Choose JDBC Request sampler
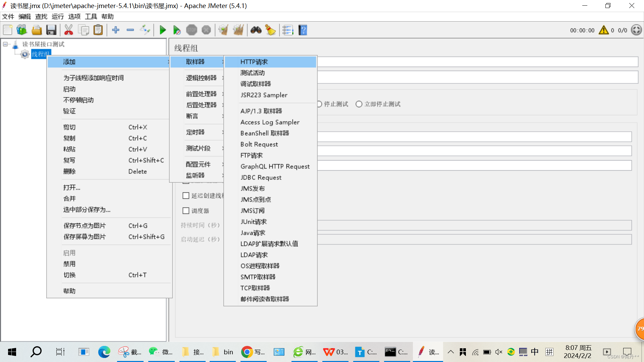The height and width of the screenshot is (362, 644). 270,178
